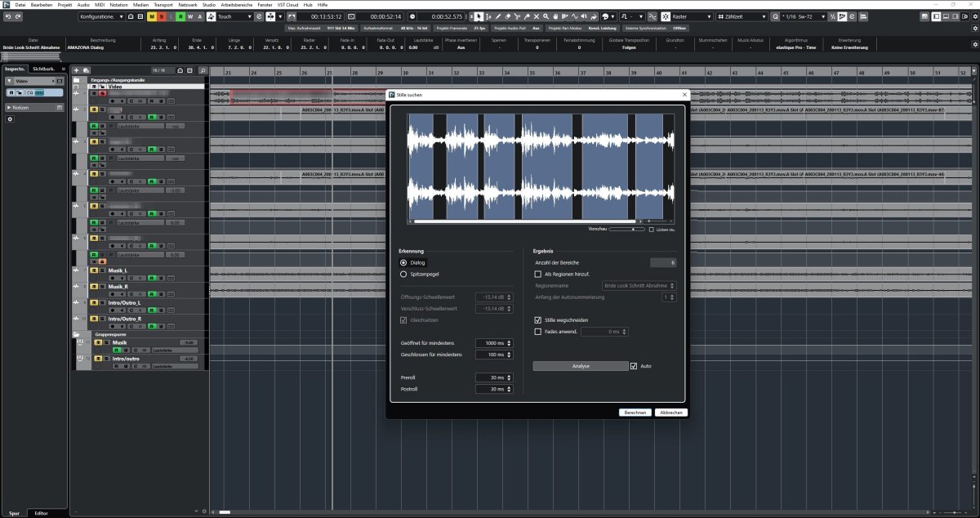Toggle global Write automation W button

click(x=191, y=16)
